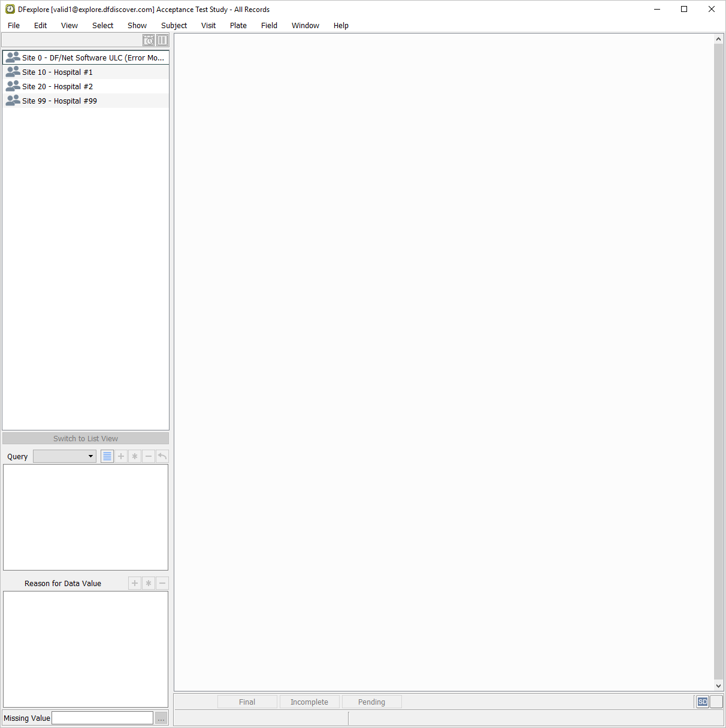This screenshot has width=726, height=728.
Task: Click the Pending status button
Action: (x=371, y=702)
